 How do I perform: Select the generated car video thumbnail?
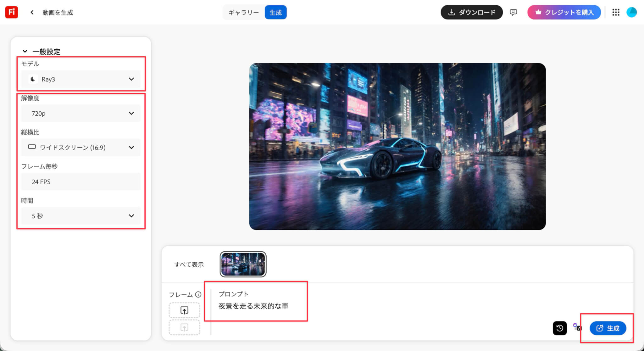click(243, 264)
